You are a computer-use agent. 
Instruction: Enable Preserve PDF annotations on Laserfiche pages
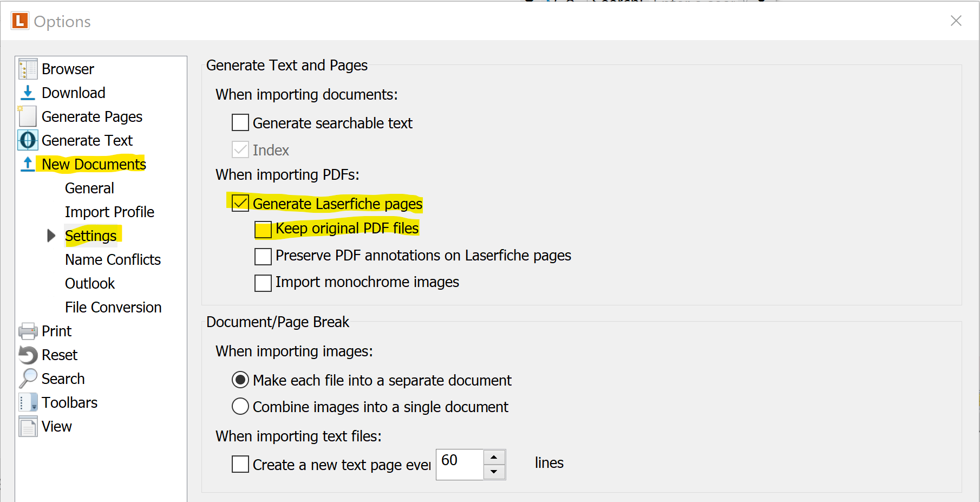coord(263,256)
